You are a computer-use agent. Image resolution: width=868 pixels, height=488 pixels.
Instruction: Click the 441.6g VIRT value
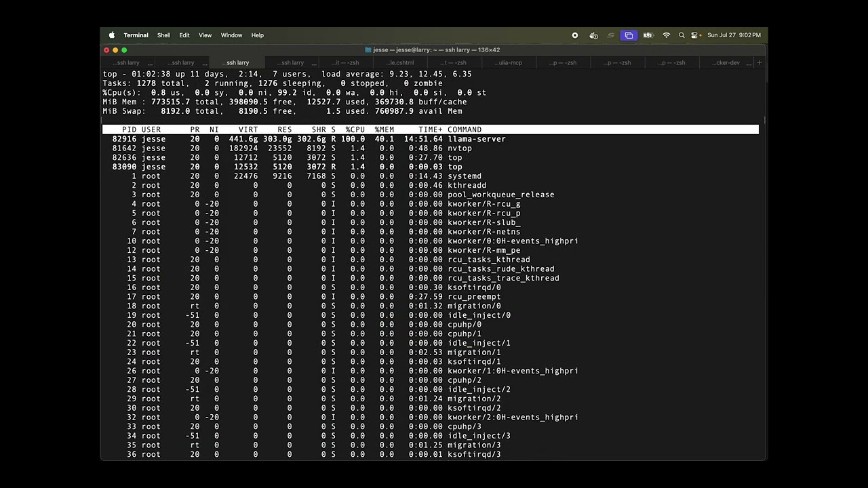pyautogui.click(x=243, y=139)
